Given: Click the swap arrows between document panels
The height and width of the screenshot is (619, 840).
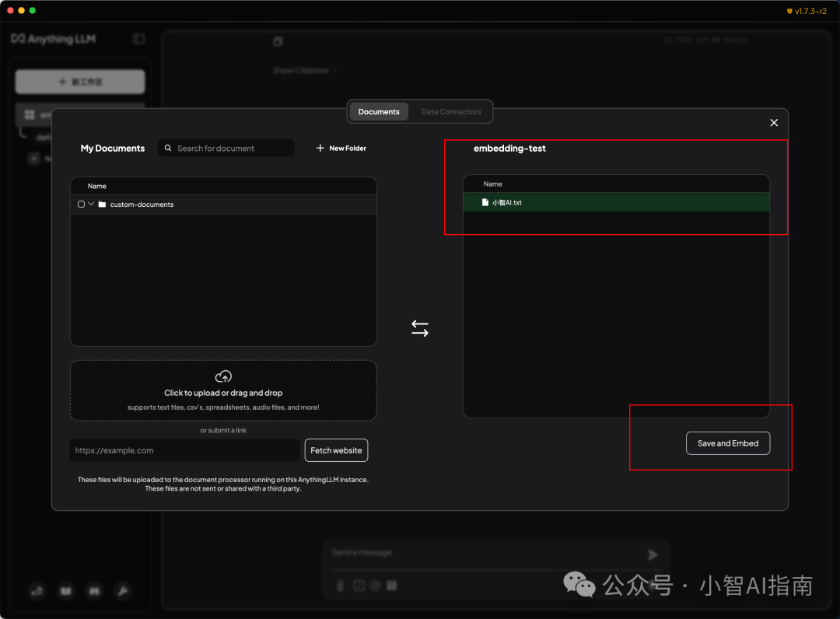Looking at the screenshot, I should coord(420,328).
